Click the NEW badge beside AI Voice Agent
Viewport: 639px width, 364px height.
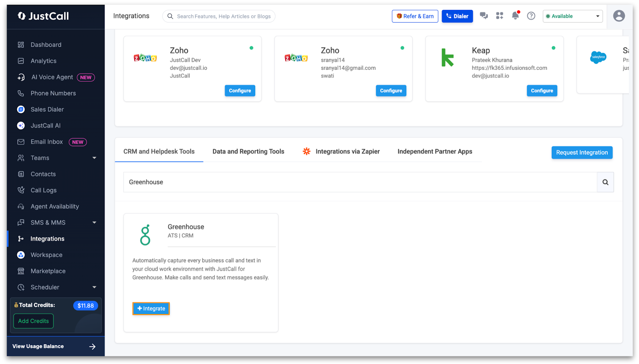click(86, 77)
